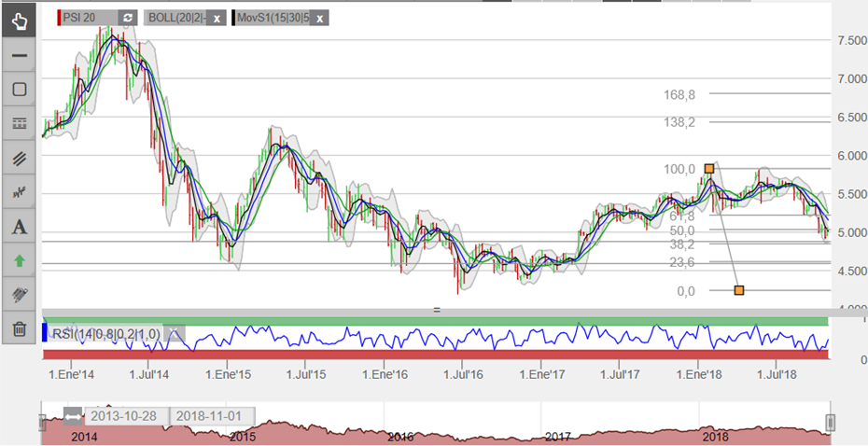
Task: Click the Fibonacci level label 100,0
Action: [679, 169]
